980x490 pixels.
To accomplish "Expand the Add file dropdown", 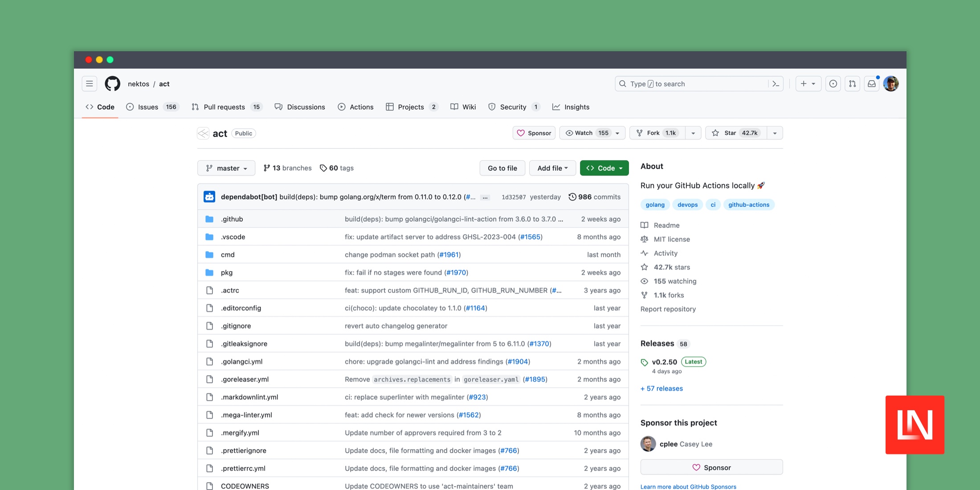I will [x=552, y=168].
